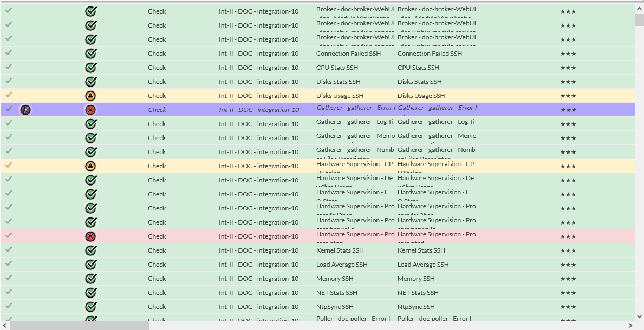This screenshot has height=330, width=644.
Task: Click red critical icon in Gatherer Error row
Action: coord(91,110)
